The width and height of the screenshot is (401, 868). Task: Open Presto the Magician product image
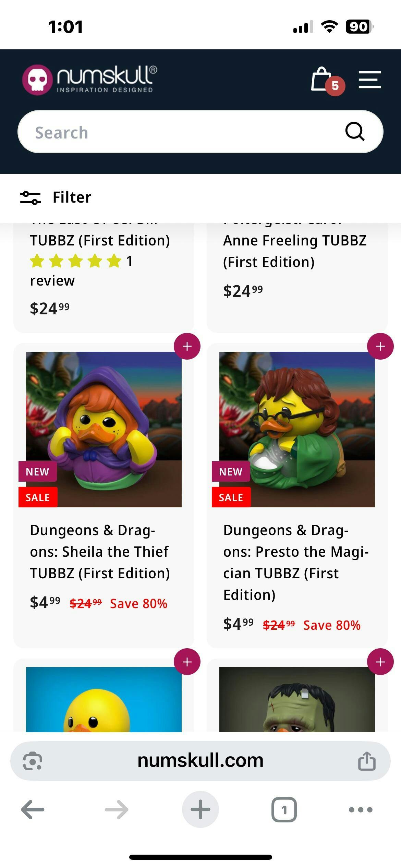(297, 429)
